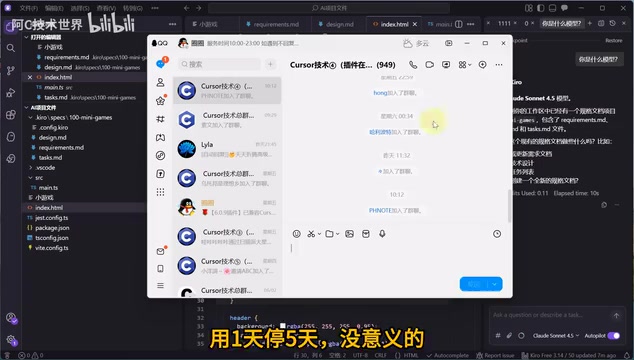The height and width of the screenshot is (360, 634).
Task: Click the blue send button in QQ
Action: (x=474, y=284)
